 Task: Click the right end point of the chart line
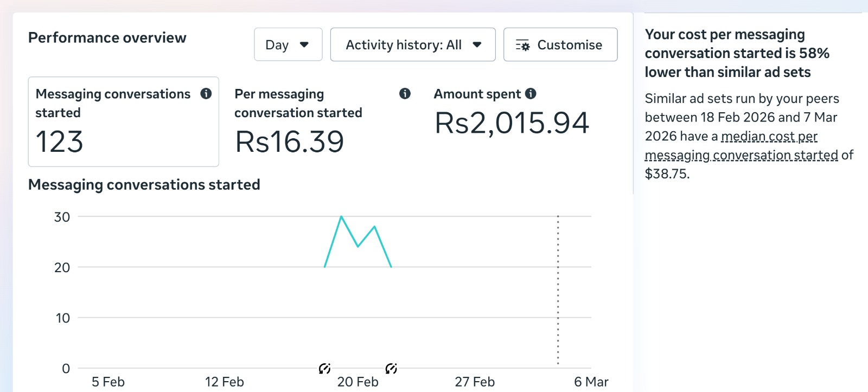[x=391, y=267]
